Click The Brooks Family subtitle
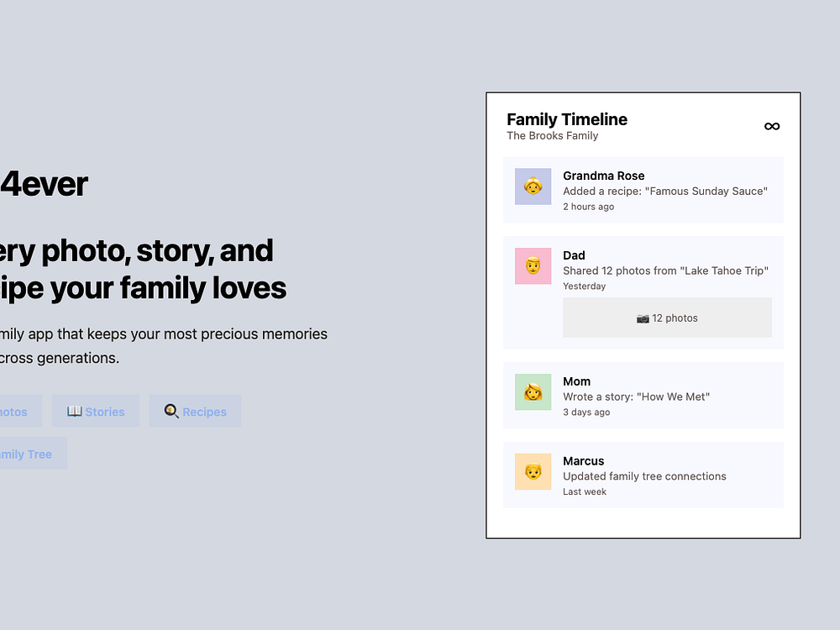 (x=553, y=136)
